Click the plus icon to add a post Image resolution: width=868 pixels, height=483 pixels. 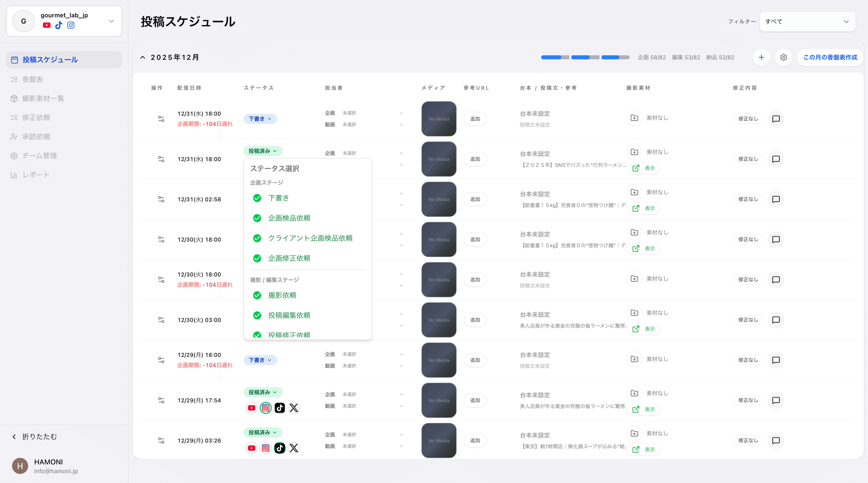tap(761, 57)
